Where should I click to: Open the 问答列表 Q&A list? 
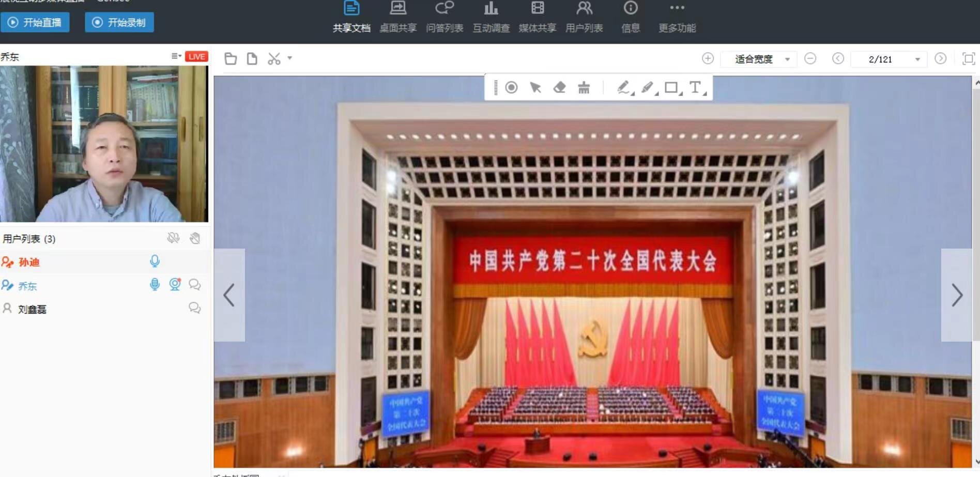445,18
